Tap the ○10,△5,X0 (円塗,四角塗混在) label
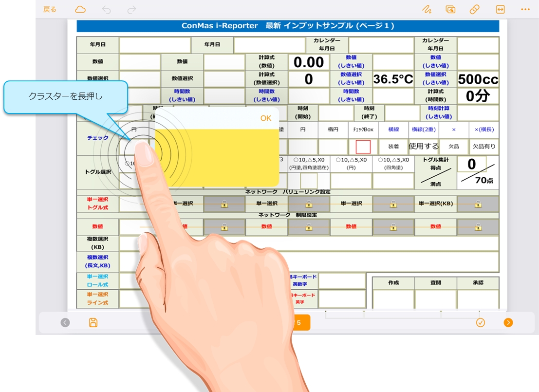Viewport: 539px width, 392px height. click(309, 164)
